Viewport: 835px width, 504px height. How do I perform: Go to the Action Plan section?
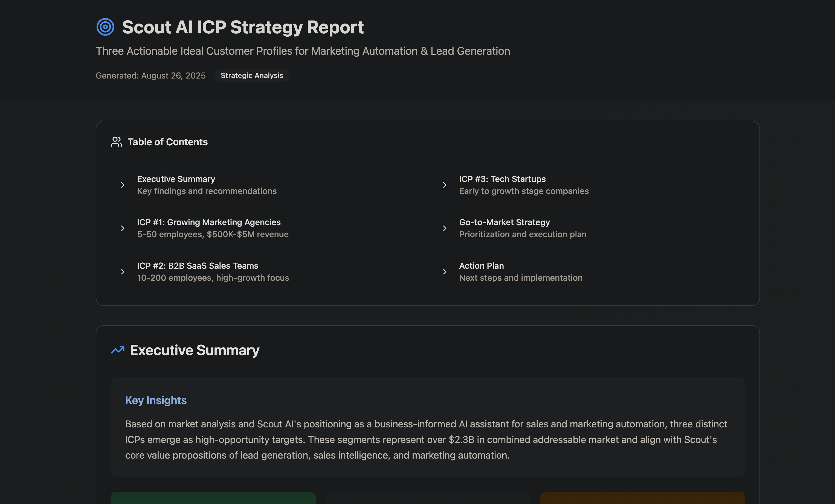click(x=481, y=266)
